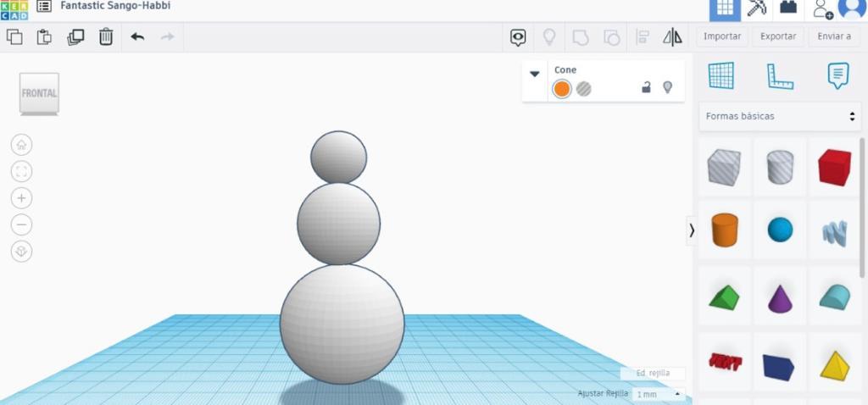868x405 pixels.
Task: Zoom in with the plus button
Action: click(x=21, y=198)
